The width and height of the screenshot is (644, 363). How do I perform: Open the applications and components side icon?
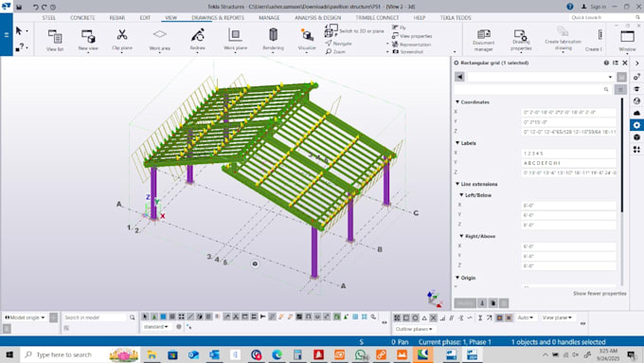coord(636,149)
